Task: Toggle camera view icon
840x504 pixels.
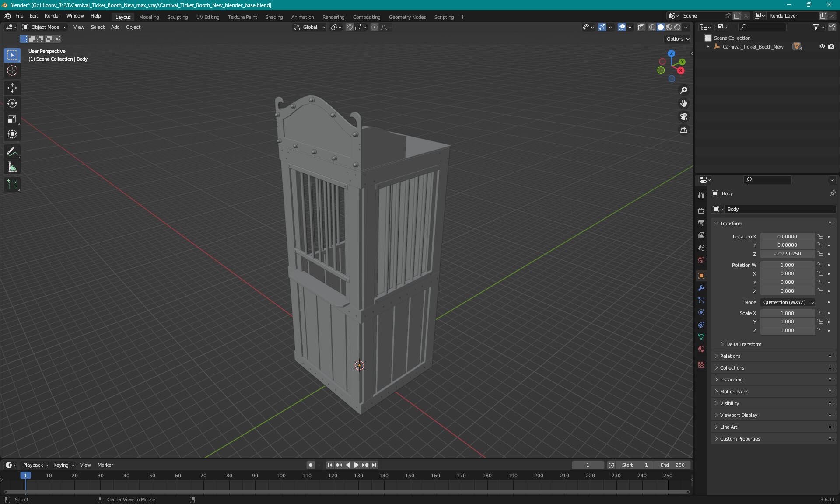Action: point(684,116)
